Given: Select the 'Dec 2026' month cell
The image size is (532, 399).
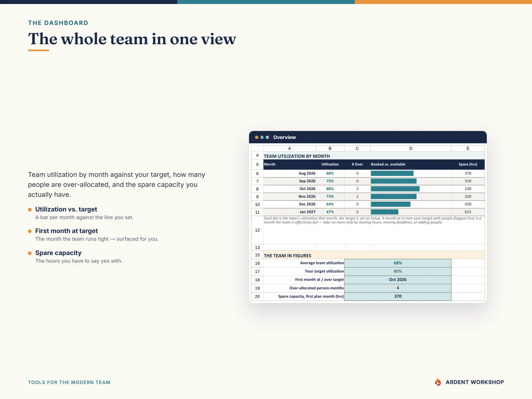Looking at the screenshot, I should (x=290, y=204).
